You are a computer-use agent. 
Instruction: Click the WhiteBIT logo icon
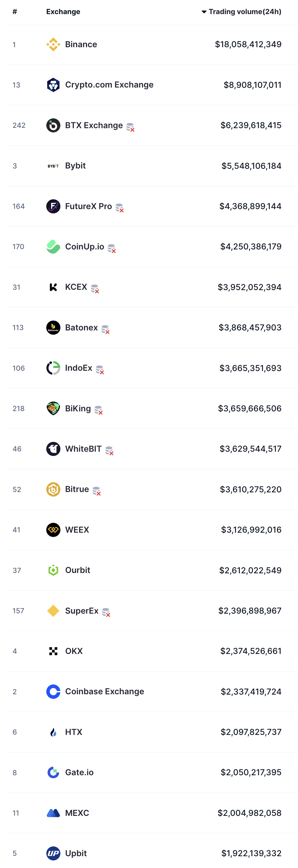[x=53, y=449]
